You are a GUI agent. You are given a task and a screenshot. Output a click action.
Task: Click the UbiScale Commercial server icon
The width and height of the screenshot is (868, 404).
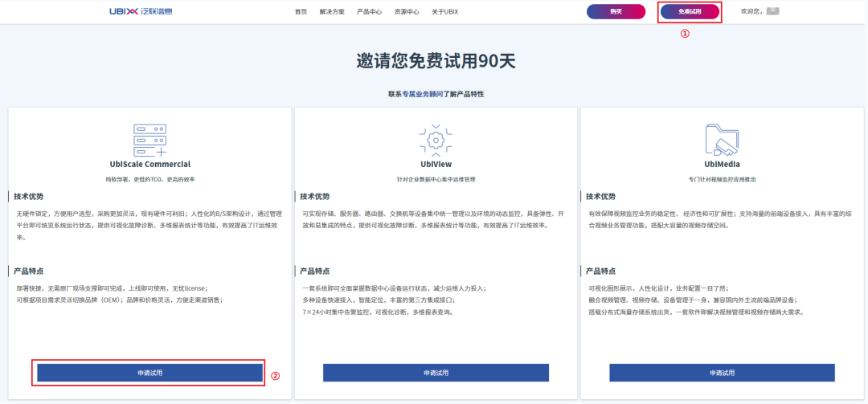coord(150,141)
